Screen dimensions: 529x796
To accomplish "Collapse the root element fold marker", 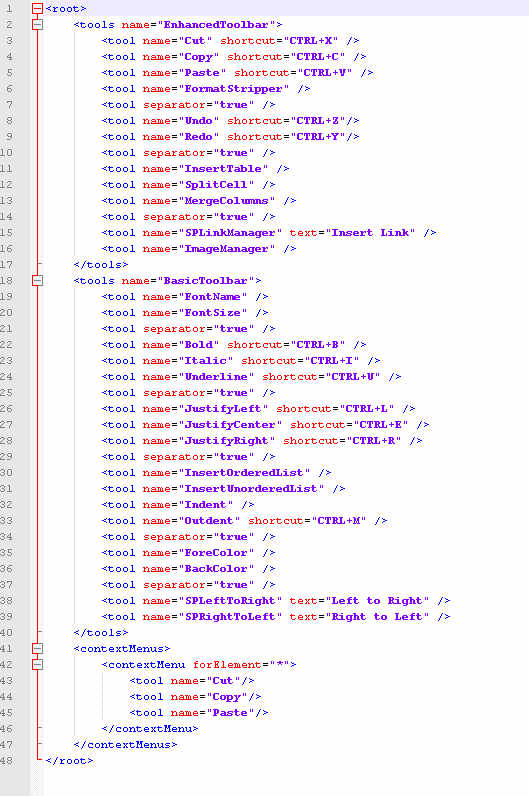I will point(38,9).
